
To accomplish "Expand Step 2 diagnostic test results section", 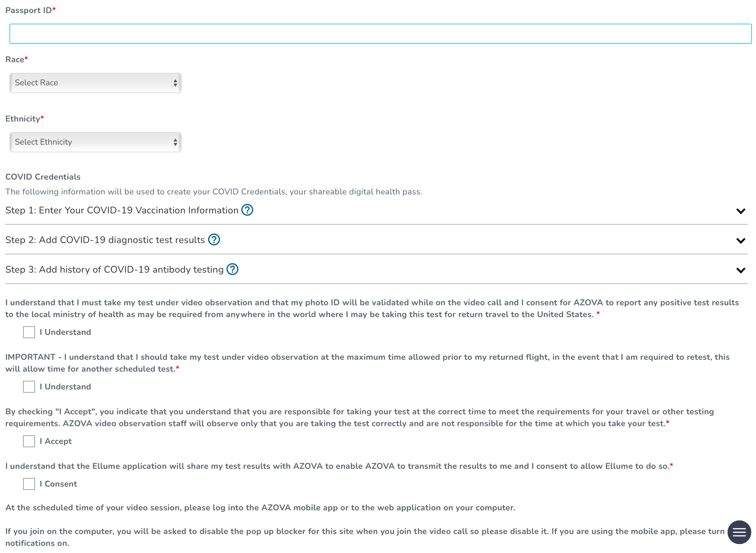I will tap(741, 241).
